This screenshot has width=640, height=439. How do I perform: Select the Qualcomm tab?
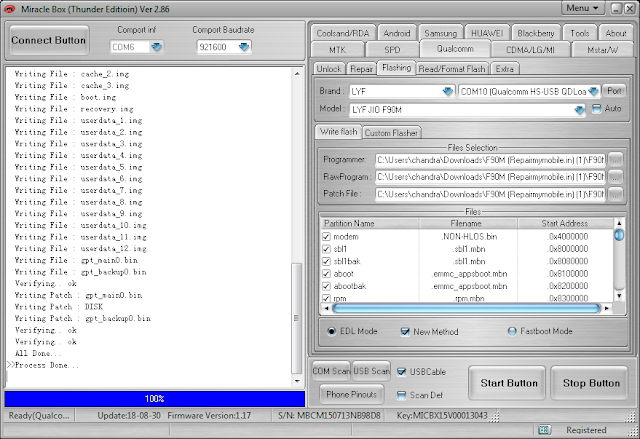(455, 49)
